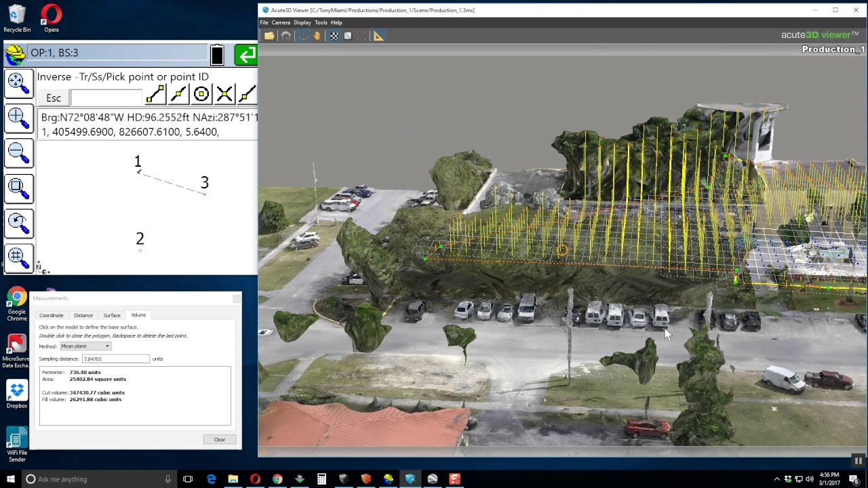Click the zoom previous magnifier with curved arrow
The width and height of the screenshot is (868, 488).
point(18,223)
